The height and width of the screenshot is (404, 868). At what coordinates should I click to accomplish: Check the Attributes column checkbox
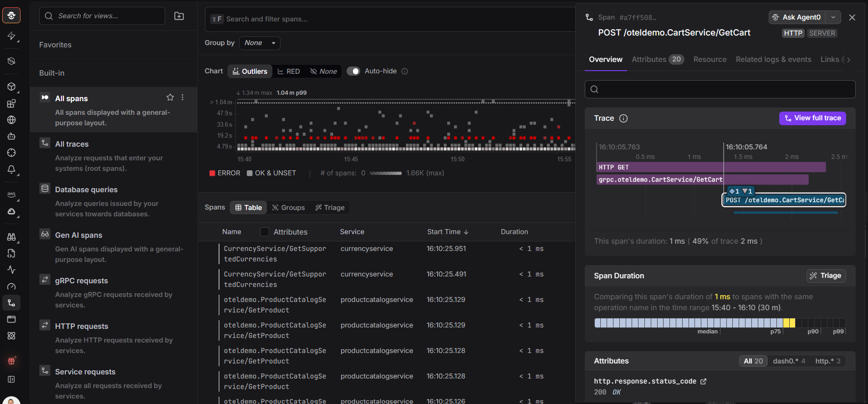click(264, 232)
